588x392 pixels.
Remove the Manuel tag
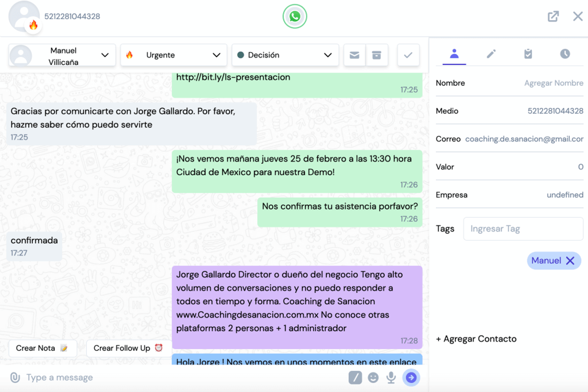point(570,261)
